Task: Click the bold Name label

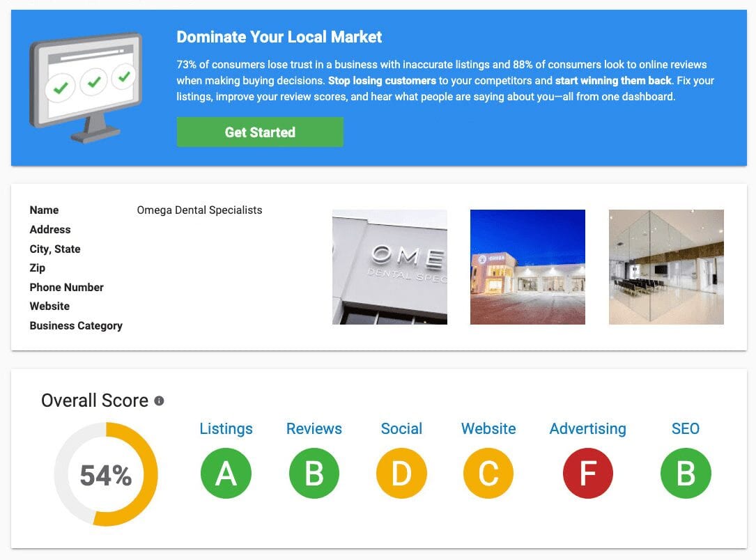Action: click(x=44, y=210)
